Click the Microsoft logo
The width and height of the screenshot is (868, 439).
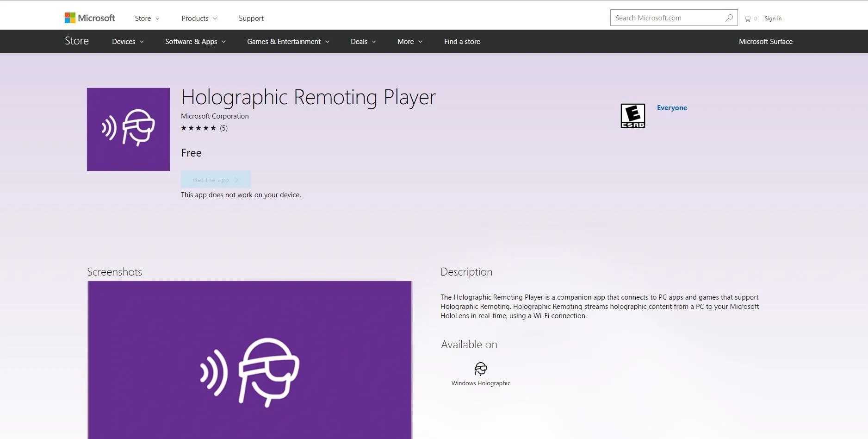90,18
